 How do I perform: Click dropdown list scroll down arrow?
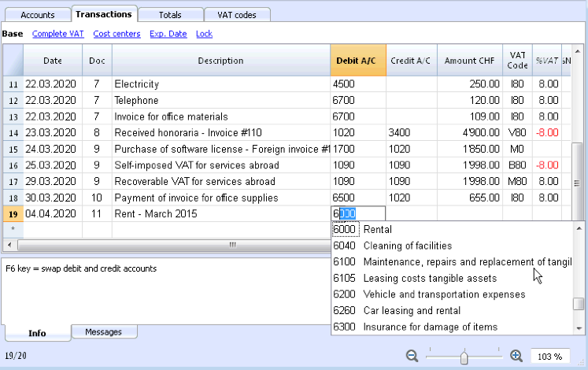[x=579, y=329]
